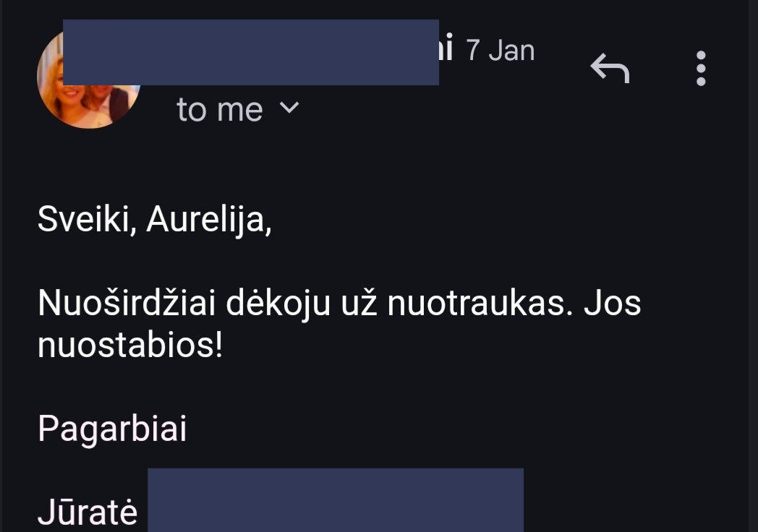Tap the word "Nuoširdžiai" in the body
The height and width of the screenshot is (532, 758).
(x=127, y=303)
